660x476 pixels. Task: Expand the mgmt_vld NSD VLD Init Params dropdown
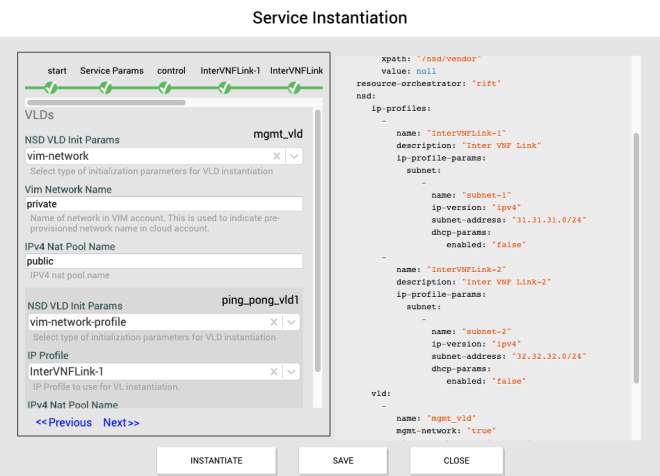point(294,156)
